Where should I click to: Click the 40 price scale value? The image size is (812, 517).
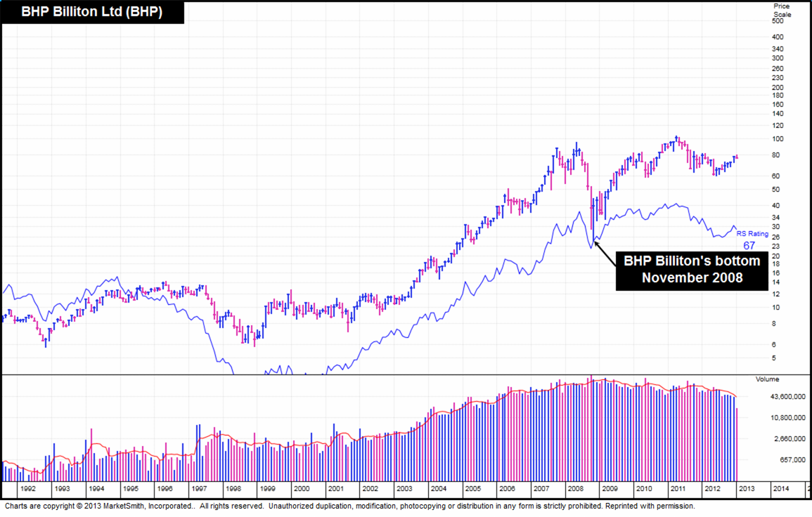775,206
